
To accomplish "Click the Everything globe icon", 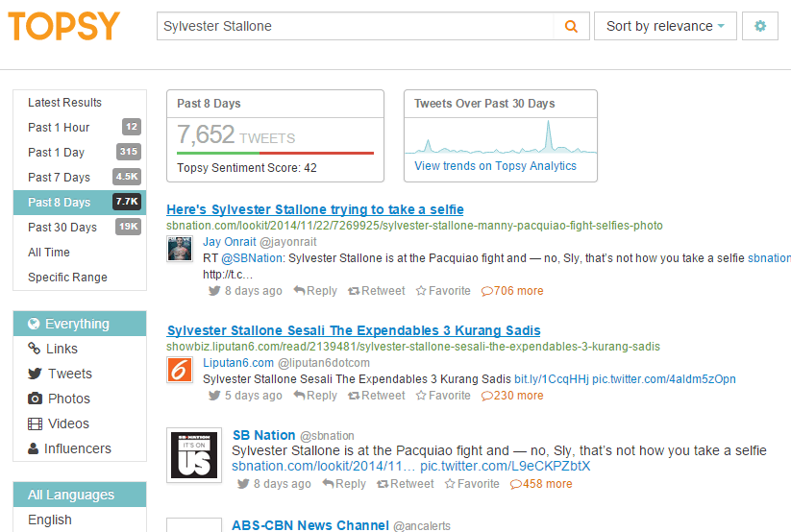I will [x=34, y=324].
